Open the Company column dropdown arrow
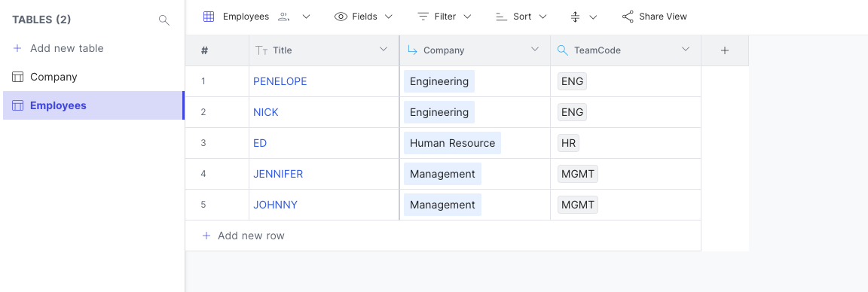Image resolution: width=868 pixels, height=292 pixels. (535, 49)
